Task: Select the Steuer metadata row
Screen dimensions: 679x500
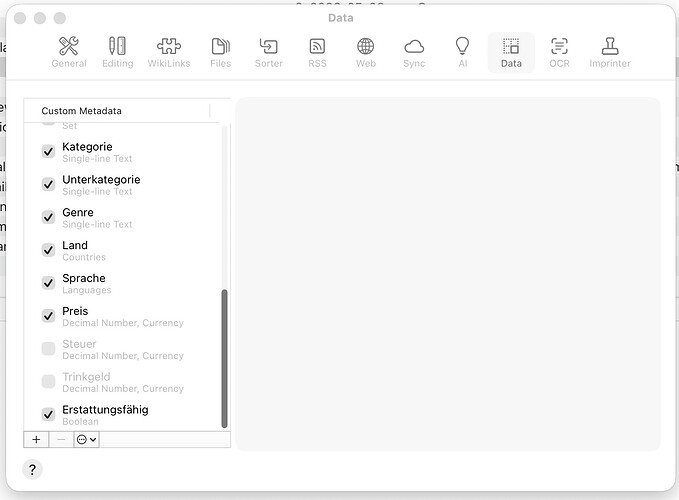Action: click(x=122, y=349)
